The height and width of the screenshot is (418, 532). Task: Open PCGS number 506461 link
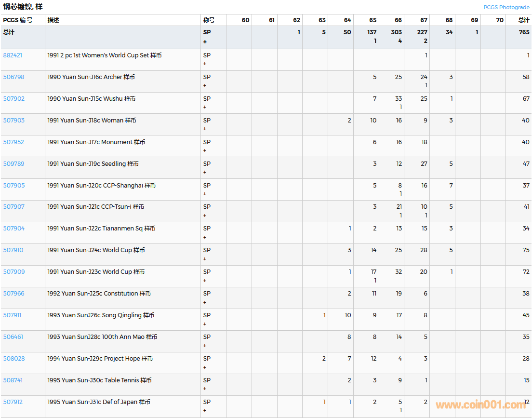[x=13, y=337]
